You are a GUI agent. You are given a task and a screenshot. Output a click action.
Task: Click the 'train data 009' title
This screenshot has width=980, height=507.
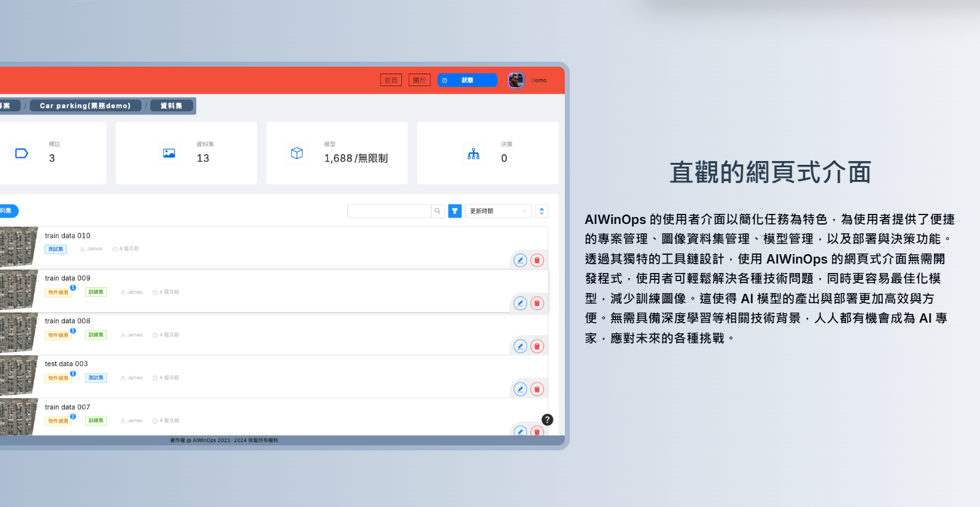[67, 278]
